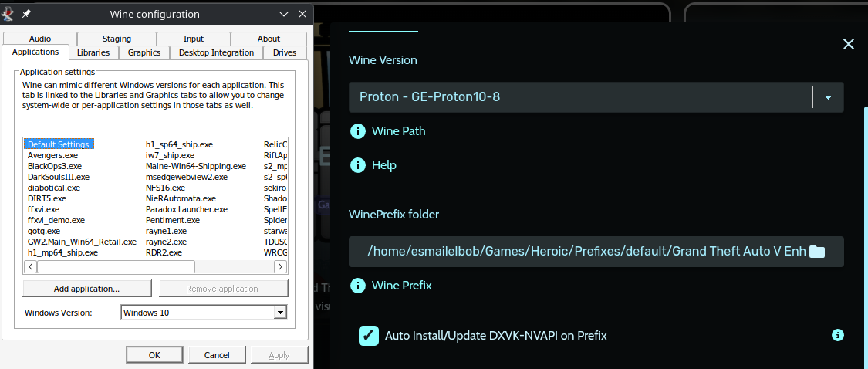This screenshot has height=369, width=868.
Task: Click the WinePrefix folder path field
Action: click(x=596, y=252)
